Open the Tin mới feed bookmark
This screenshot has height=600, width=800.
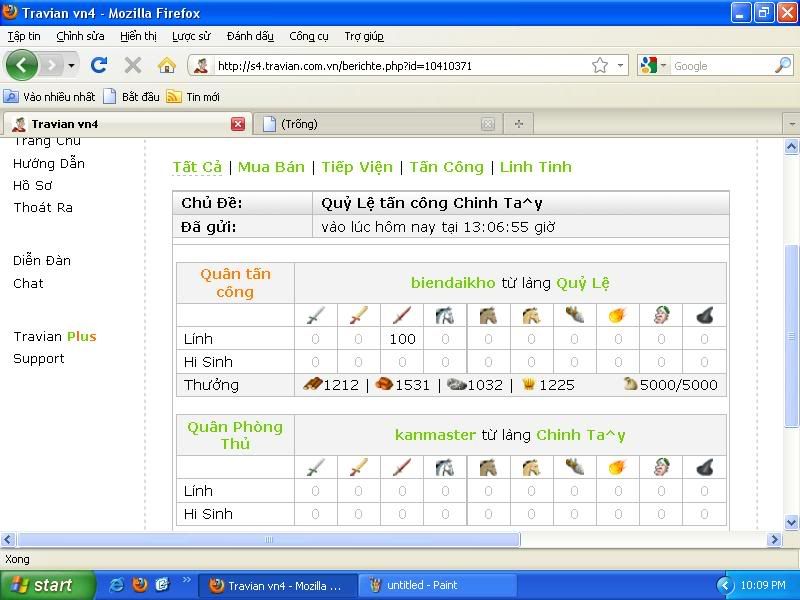(193, 96)
